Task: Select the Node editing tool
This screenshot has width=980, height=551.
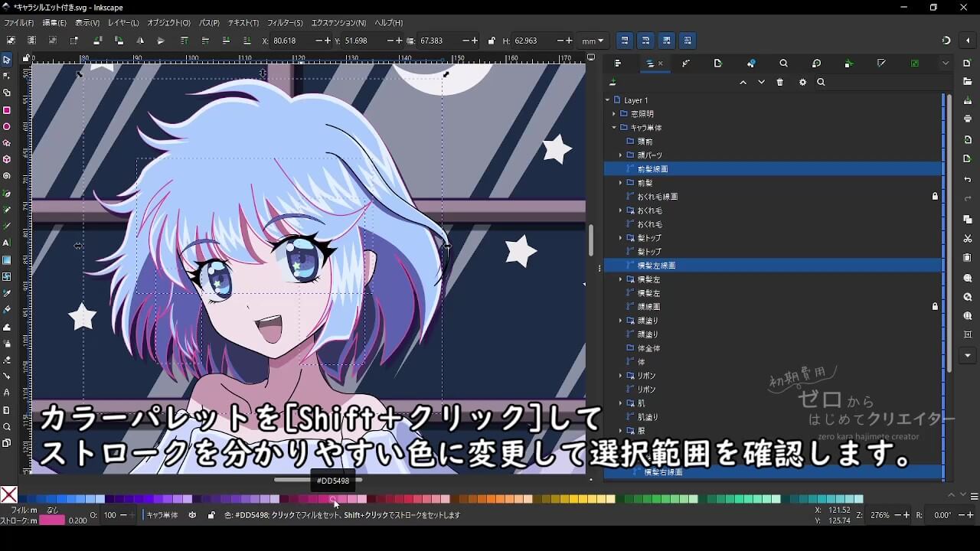Action: [7, 76]
